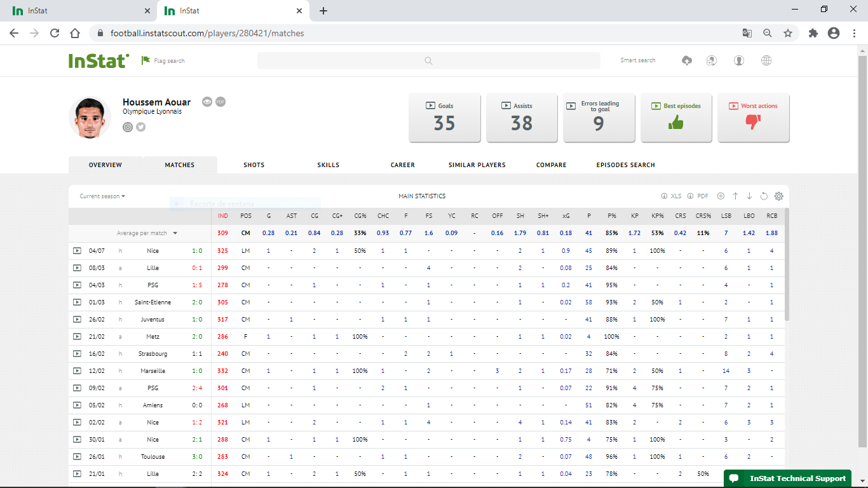Image resolution: width=868 pixels, height=488 pixels.
Task: Open the Assists 38 card
Action: coord(522,118)
